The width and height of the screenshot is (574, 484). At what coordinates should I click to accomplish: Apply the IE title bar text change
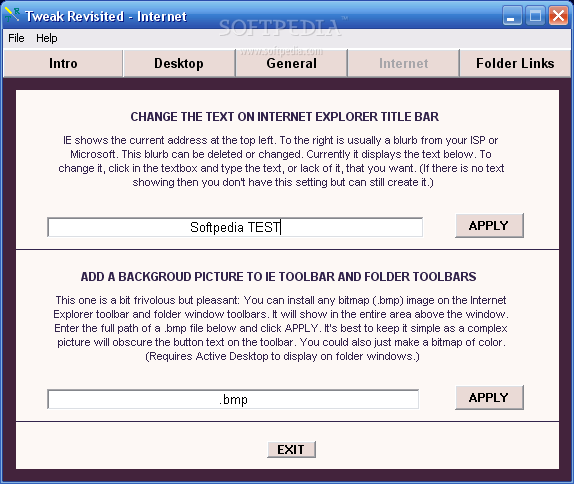tap(489, 226)
